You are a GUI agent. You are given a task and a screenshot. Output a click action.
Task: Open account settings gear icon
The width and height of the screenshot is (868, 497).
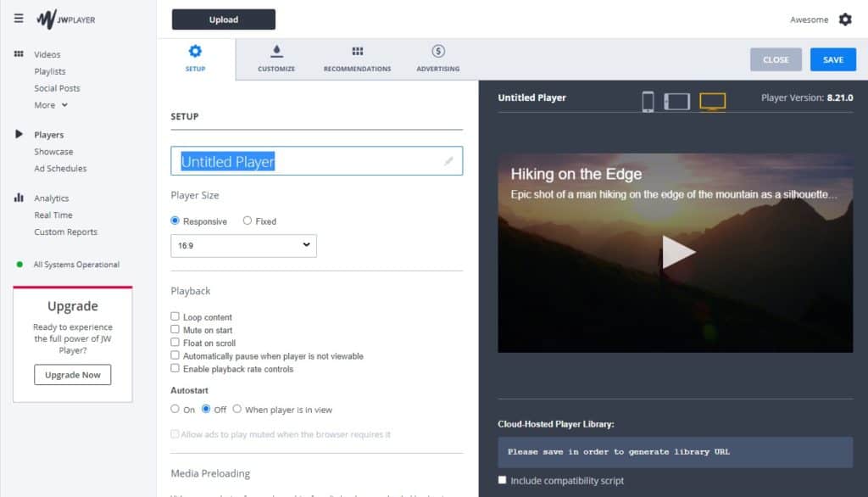[845, 20]
